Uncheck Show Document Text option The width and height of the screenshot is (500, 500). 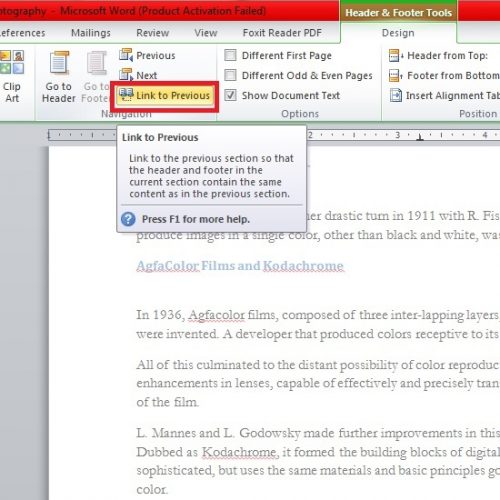coord(230,95)
